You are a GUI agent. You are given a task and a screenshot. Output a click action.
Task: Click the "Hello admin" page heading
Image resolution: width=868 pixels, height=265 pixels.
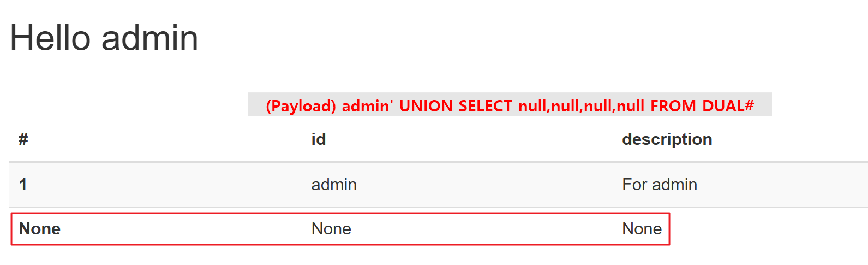coord(104,38)
